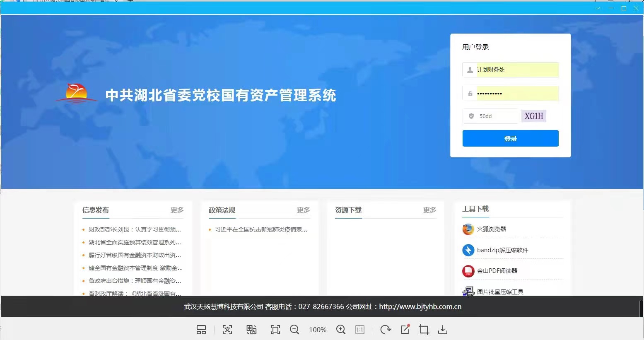Click the shield icon in captcha field
The image size is (644, 340).
(x=471, y=116)
